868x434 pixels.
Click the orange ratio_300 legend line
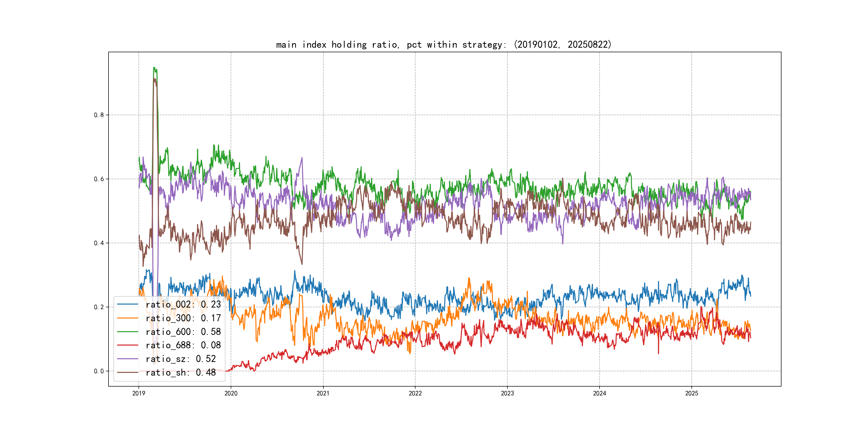click(127, 318)
